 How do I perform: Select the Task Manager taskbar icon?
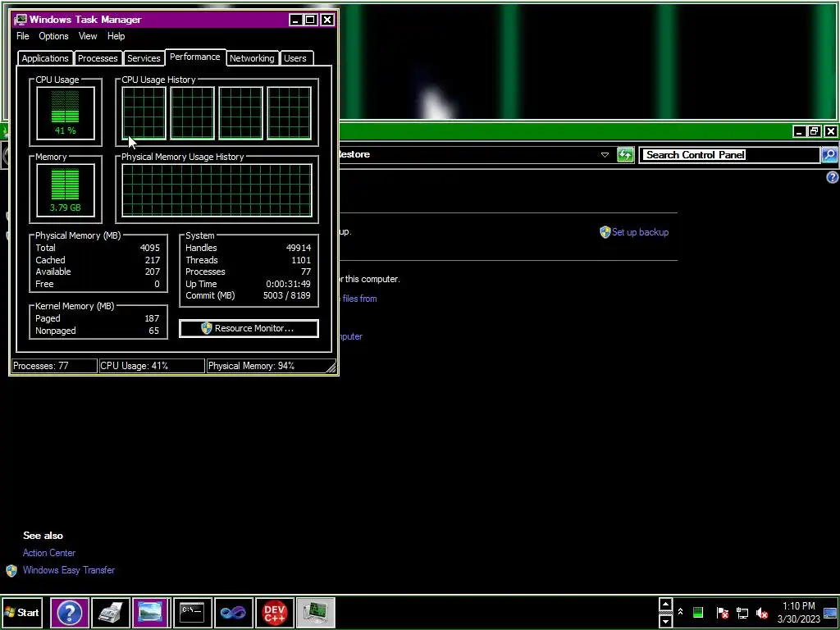(316, 612)
